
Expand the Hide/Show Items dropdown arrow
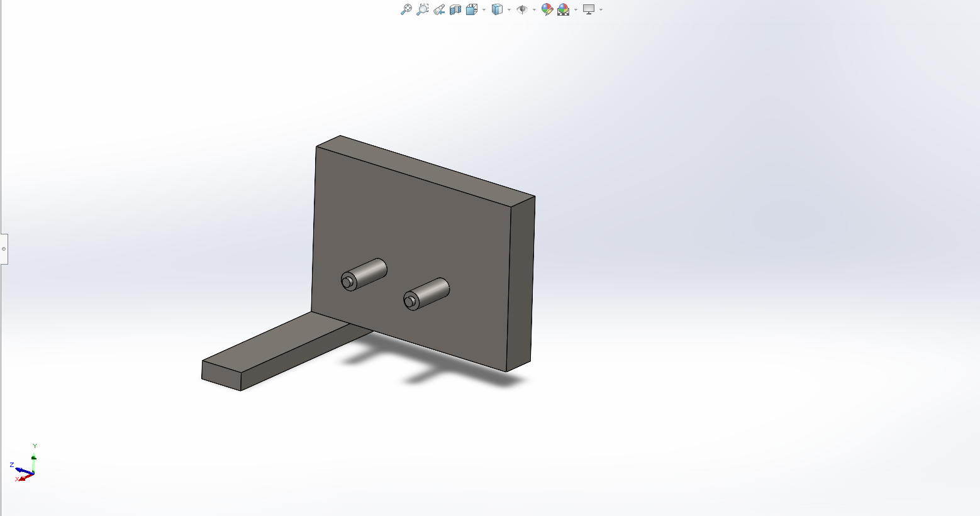(x=534, y=10)
